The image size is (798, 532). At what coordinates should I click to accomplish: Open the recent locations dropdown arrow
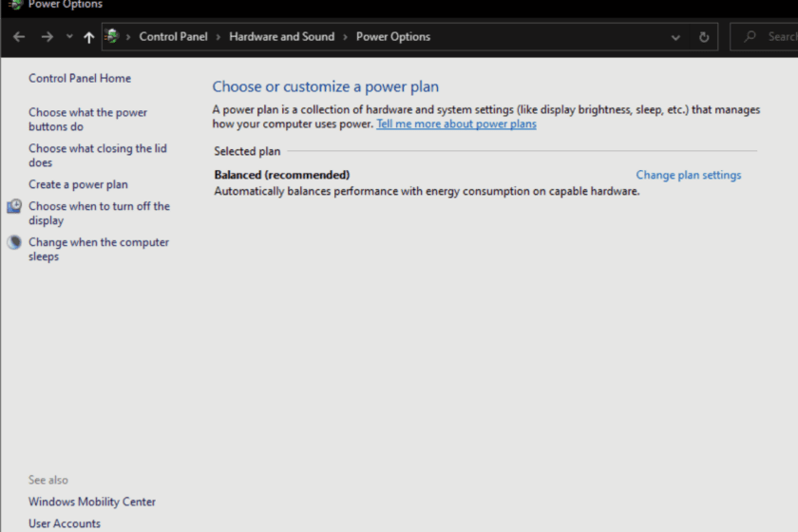tap(69, 37)
